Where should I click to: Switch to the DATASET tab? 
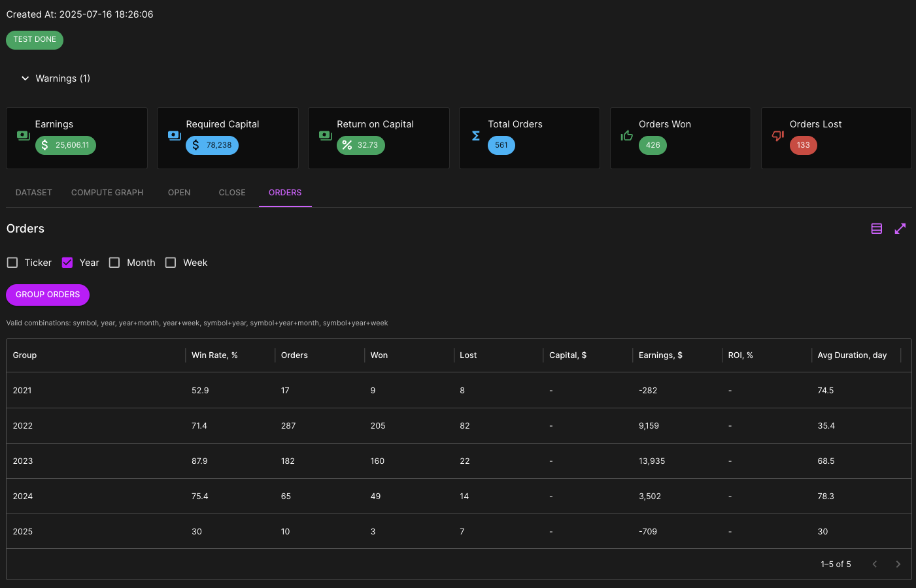[34, 193]
